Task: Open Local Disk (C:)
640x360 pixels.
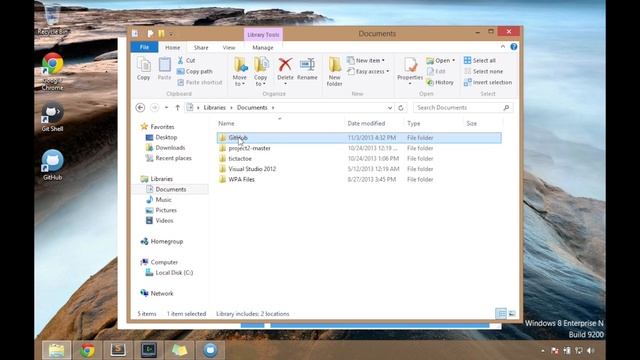Action: pos(174,273)
